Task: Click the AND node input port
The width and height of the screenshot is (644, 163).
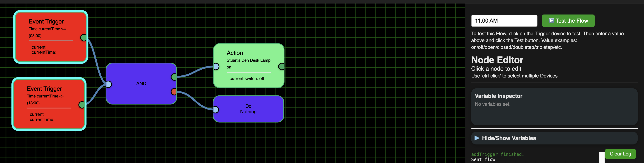Action: tap(109, 84)
